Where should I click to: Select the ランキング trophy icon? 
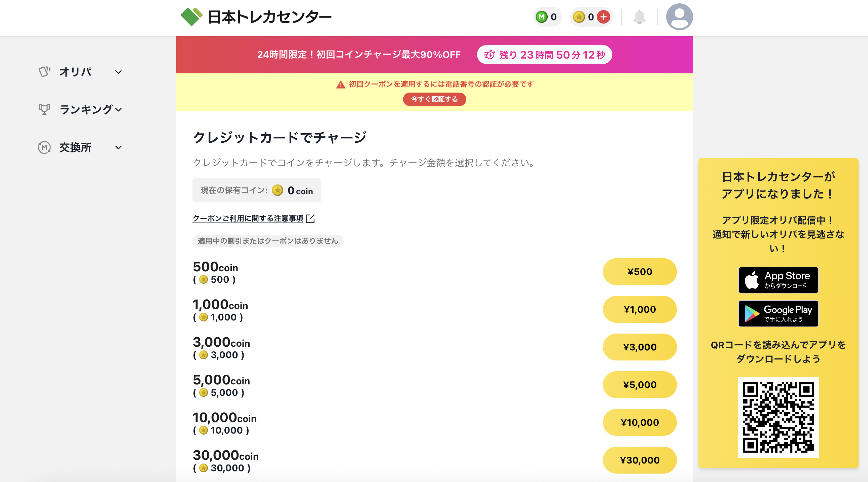click(44, 109)
